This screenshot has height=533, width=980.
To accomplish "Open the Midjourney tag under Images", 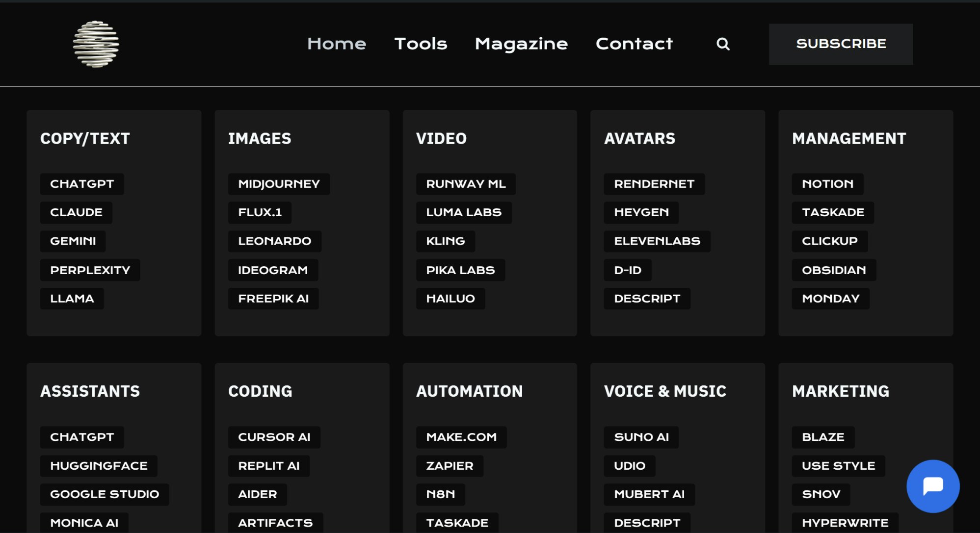I will [279, 184].
